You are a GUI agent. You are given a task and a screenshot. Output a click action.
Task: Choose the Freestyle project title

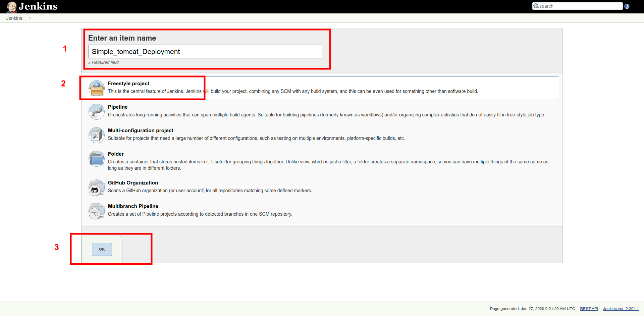coord(128,84)
